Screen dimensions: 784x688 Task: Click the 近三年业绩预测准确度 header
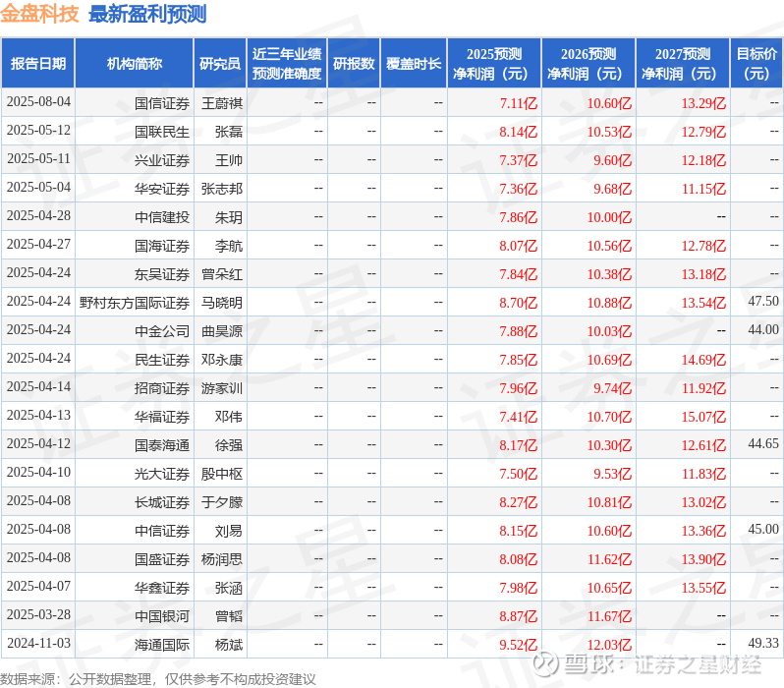pyautogui.click(x=287, y=63)
